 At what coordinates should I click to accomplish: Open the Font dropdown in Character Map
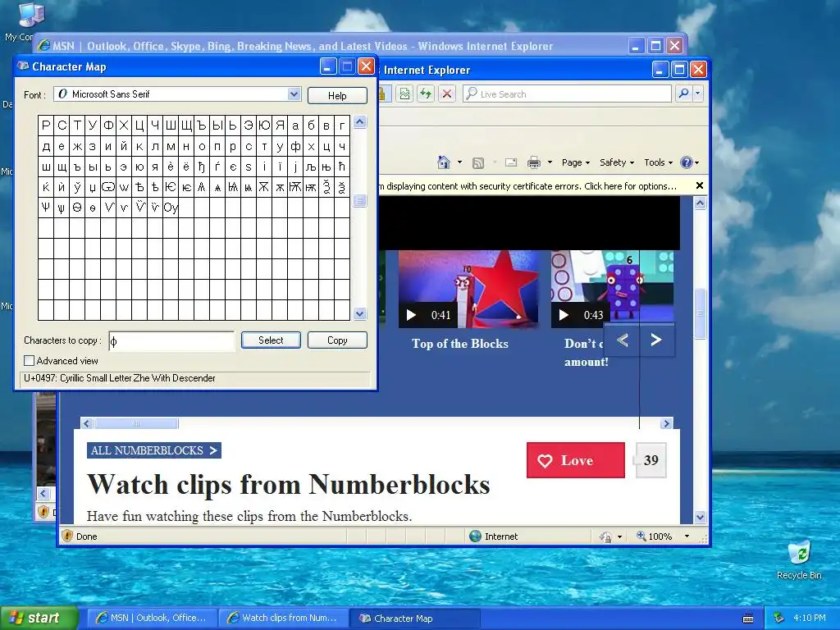(294, 94)
